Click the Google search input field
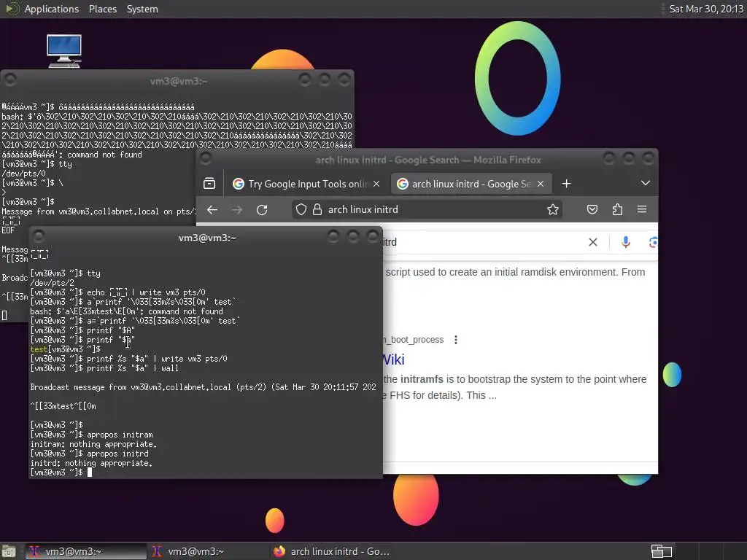The height and width of the screenshot is (560, 747). coord(484,242)
